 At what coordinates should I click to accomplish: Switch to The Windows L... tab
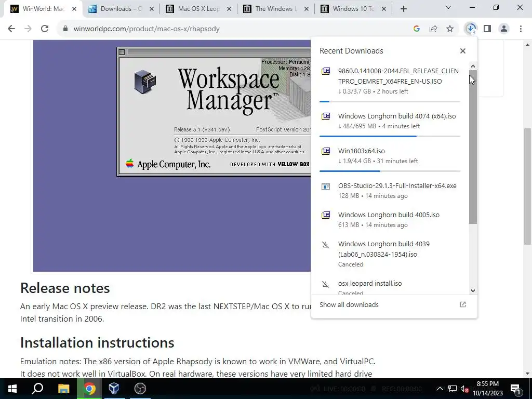[275, 9]
